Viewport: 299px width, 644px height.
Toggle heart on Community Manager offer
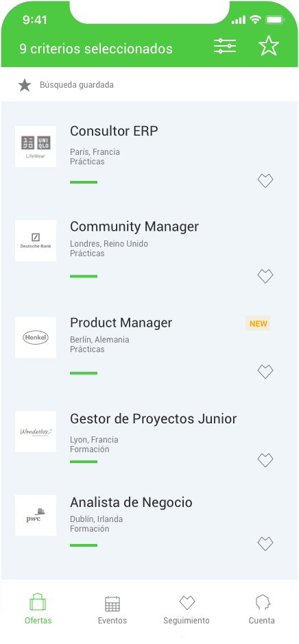(x=265, y=276)
